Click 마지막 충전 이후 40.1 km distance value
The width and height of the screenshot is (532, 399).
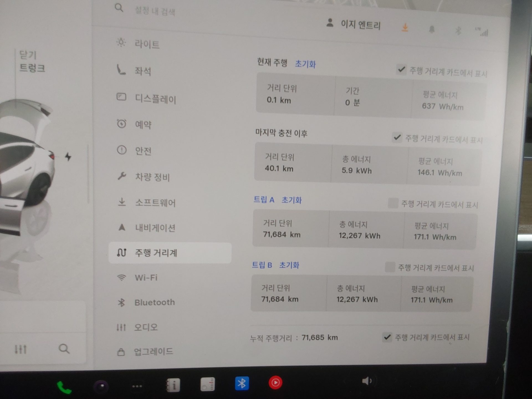(x=279, y=168)
